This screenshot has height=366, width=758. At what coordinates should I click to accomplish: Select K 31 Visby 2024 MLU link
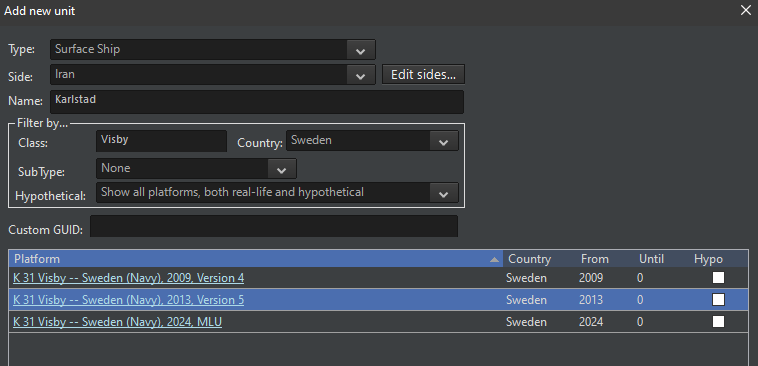(117, 322)
